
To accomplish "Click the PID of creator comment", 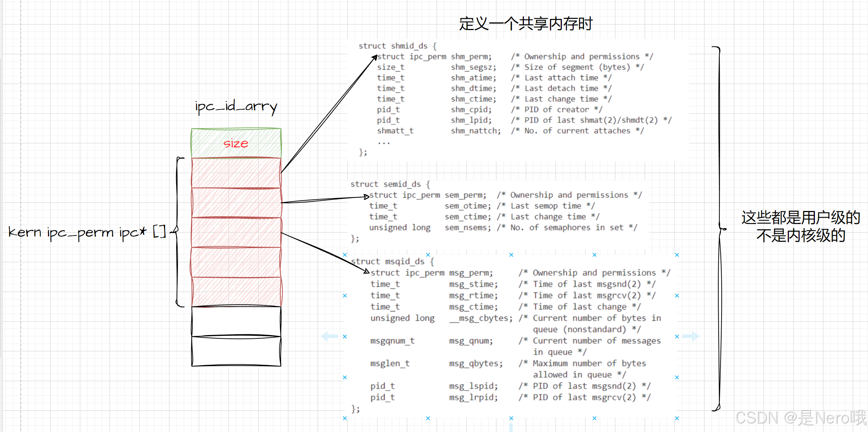I will [557, 110].
